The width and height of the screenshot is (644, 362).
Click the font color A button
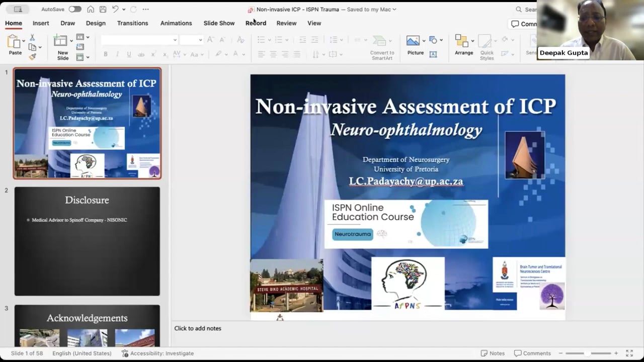click(235, 54)
